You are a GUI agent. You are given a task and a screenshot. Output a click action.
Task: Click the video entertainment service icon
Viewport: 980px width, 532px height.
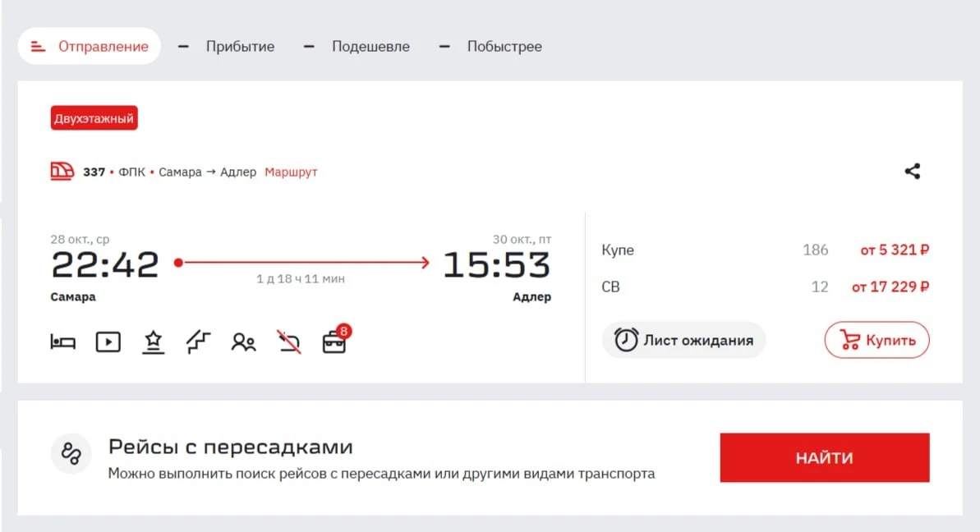[x=108, y=342]
